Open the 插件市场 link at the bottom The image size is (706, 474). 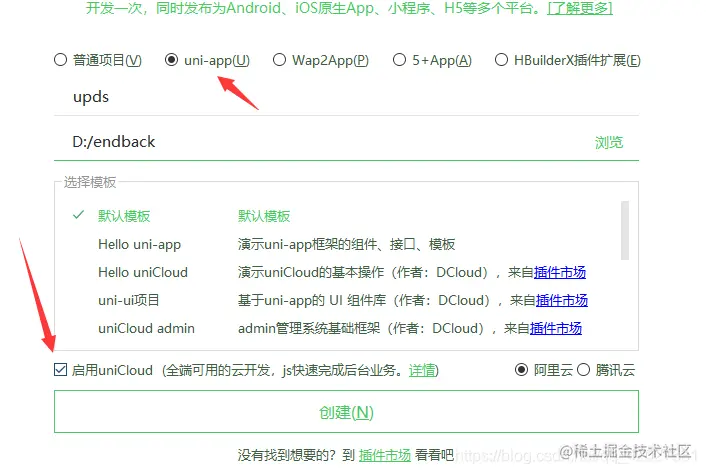385,455
